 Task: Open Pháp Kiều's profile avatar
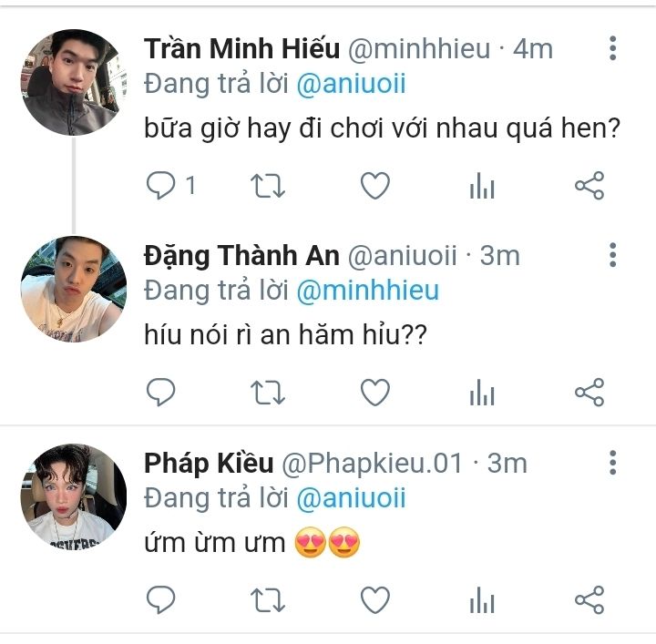[x=73, y=496]
